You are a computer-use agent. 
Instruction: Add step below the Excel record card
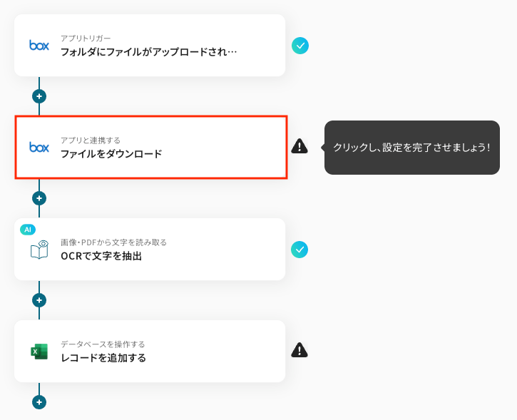coord(39,402)
